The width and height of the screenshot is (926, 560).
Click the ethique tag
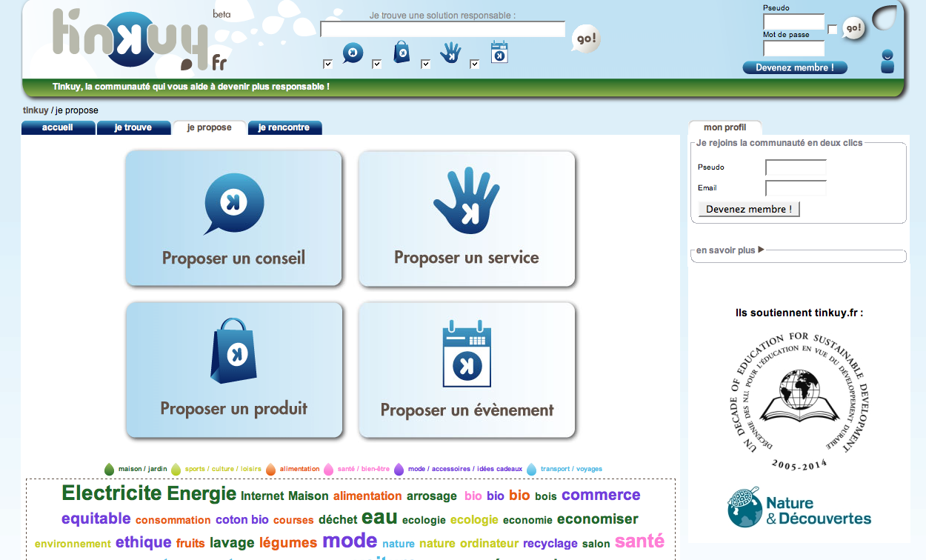[144, 542]
